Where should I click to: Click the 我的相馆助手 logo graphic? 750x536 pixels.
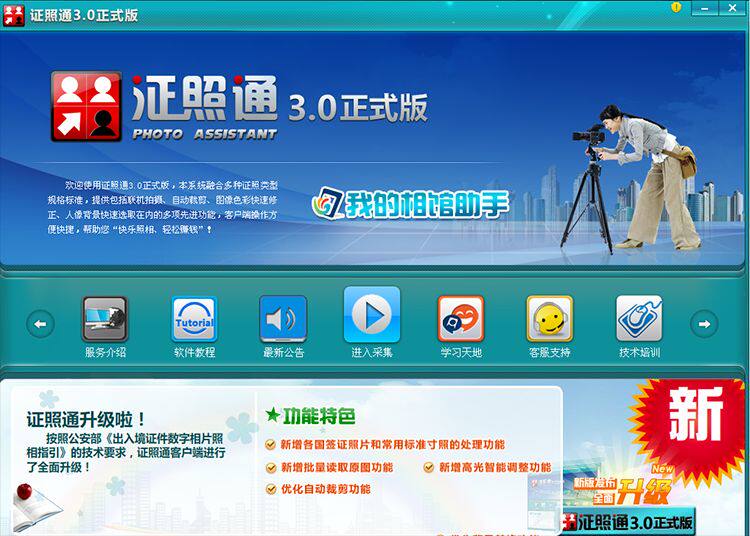pos(410,204)
